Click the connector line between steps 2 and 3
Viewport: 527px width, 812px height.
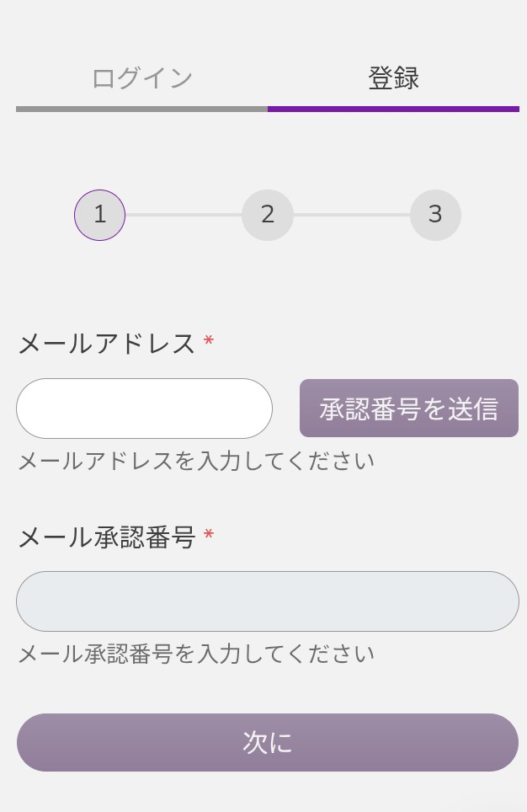coord(351,215)
